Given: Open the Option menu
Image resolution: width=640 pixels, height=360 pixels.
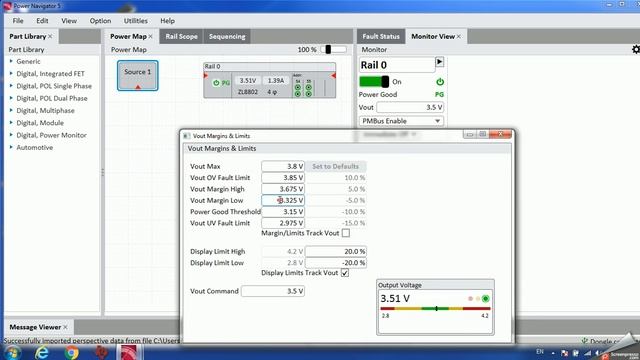Looking at the screenshot, I should pyautogui.click(x=100, y=21).
